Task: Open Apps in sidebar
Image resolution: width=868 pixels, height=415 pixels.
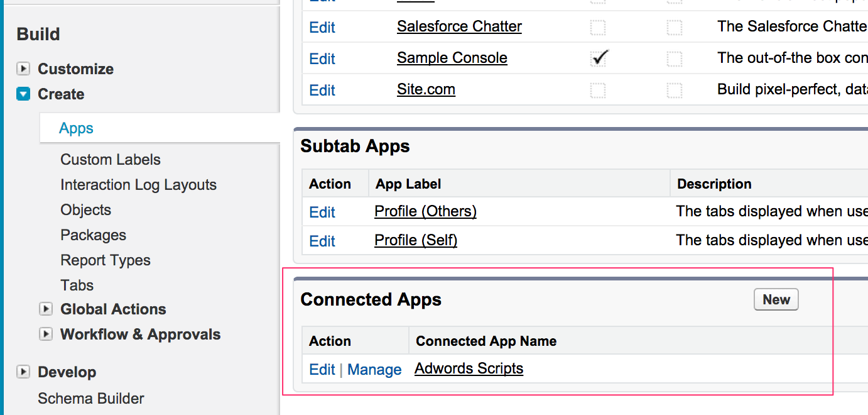Action: point(76,128)
